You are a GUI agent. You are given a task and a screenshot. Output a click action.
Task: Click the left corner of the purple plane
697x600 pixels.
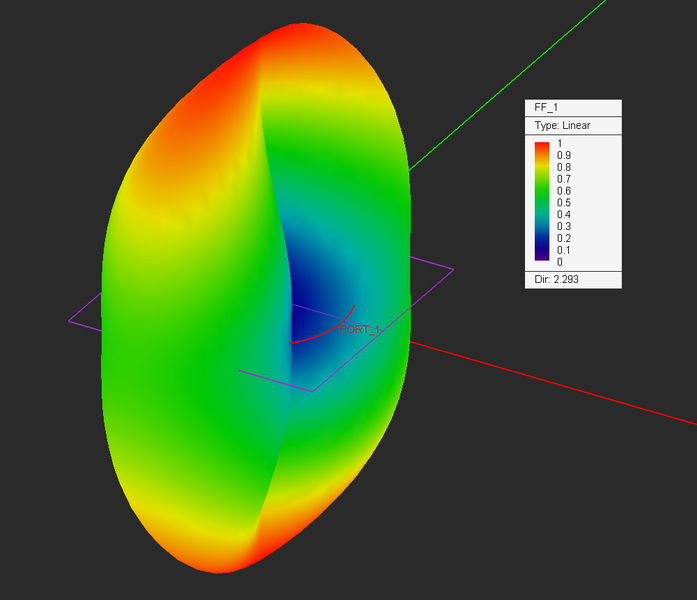coord(70,320)
